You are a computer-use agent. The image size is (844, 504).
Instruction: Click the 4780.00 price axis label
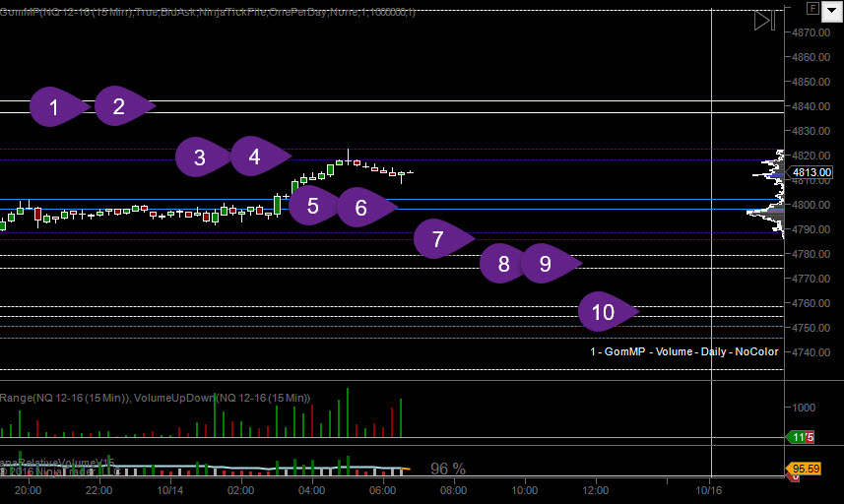point(811,254)
